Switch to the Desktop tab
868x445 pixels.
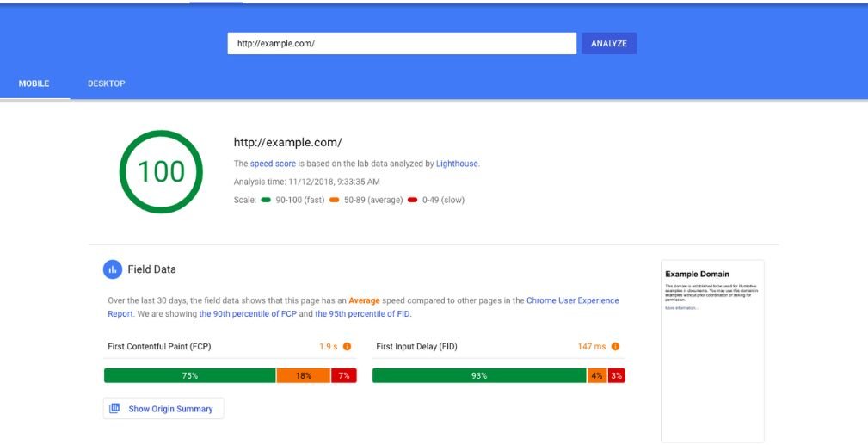click(106, 83)
